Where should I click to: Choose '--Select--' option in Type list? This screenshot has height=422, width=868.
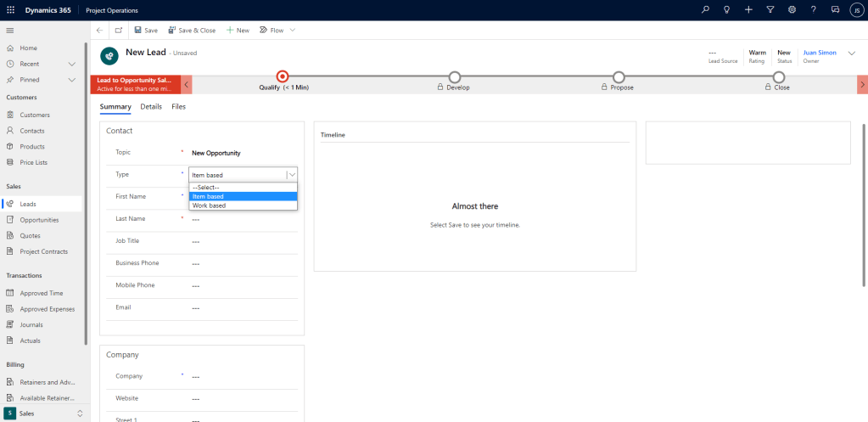(206, 187)
